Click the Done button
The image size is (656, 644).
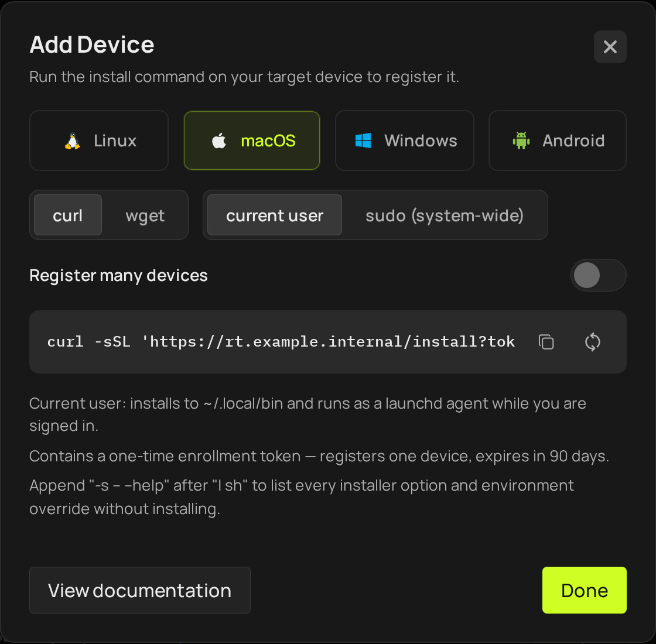click(584, 590)
